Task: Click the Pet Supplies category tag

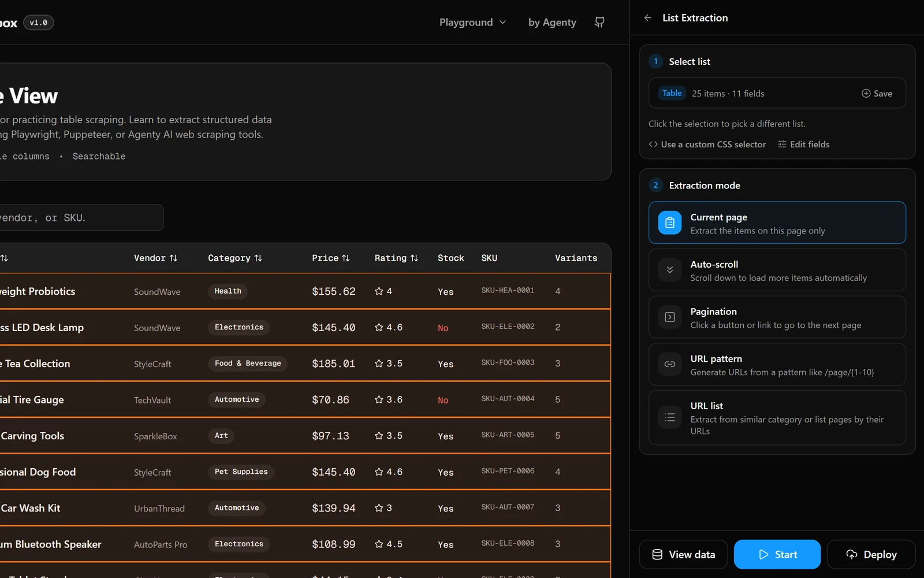Action: click(x=241, y=472)
